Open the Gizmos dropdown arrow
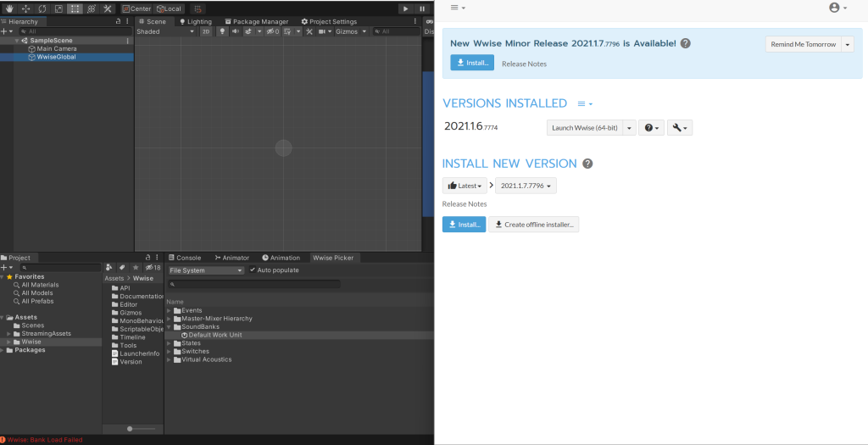This screenshot has height=445, width=868. click(x=364, y=31)
